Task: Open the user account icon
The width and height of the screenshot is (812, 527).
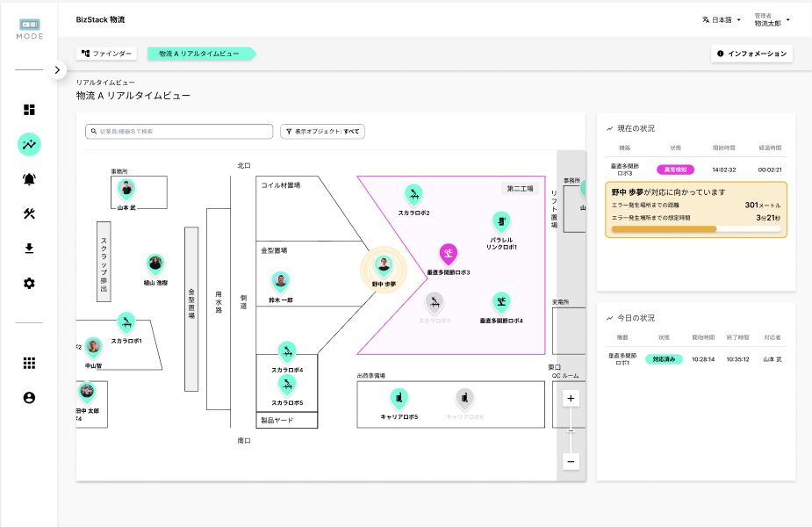Action: coord(29,398)
